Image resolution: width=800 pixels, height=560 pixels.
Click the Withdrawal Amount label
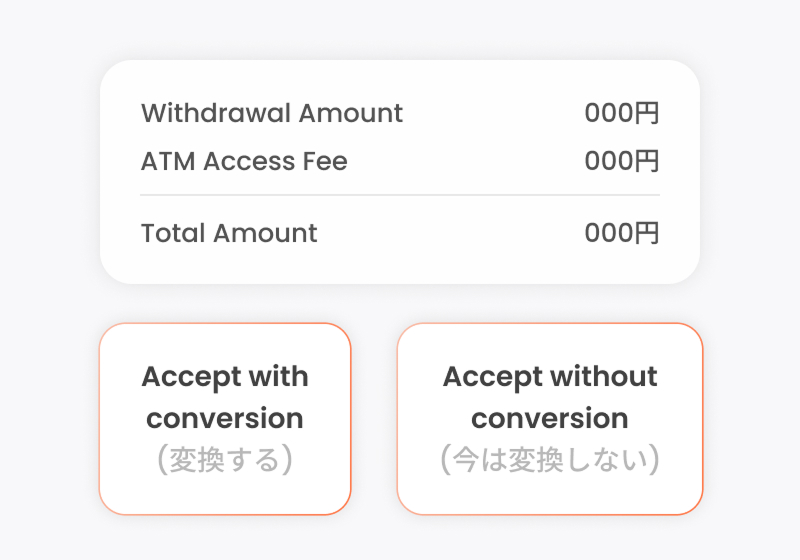point(272,113)
